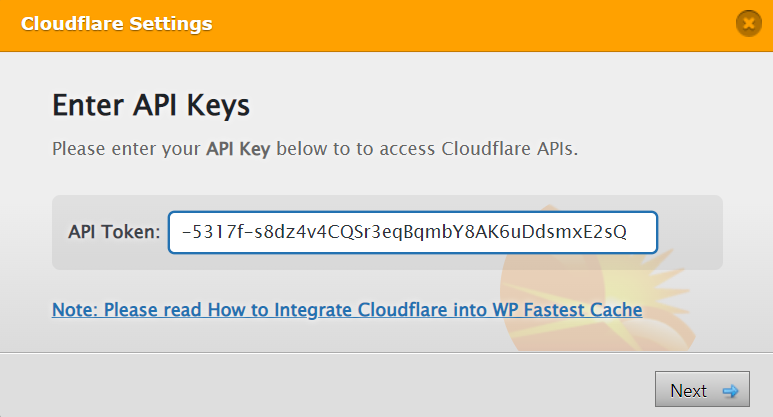Click 'Cloudflare APIs' in the description sentence
The width and height of the screenshot is (773, 417).
(509, 149)
